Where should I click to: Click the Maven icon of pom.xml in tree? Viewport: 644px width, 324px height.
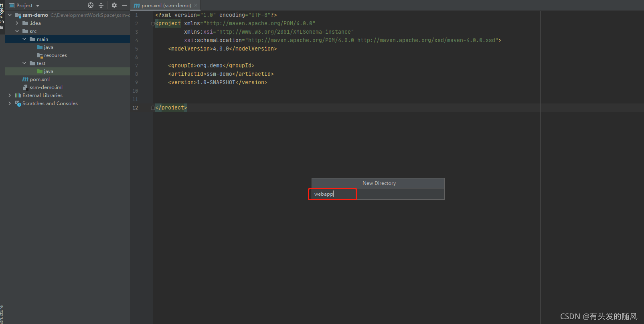coord(25,79)
